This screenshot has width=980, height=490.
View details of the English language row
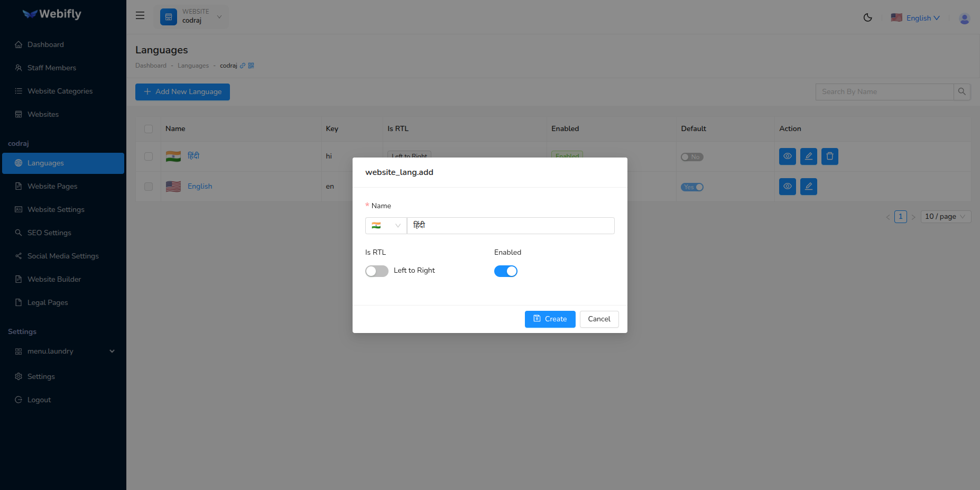(x=787, y=186)
